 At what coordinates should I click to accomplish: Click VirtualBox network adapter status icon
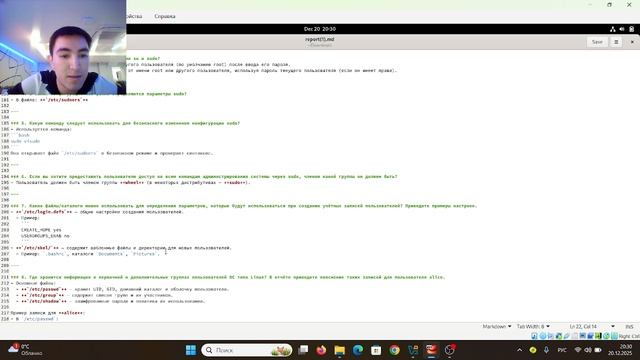(x=559, y=336)
